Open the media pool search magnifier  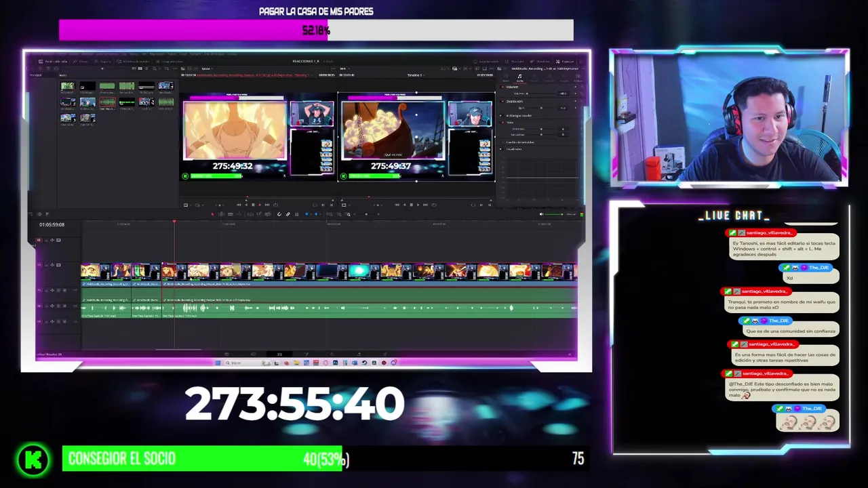click(x=155, y=68)
